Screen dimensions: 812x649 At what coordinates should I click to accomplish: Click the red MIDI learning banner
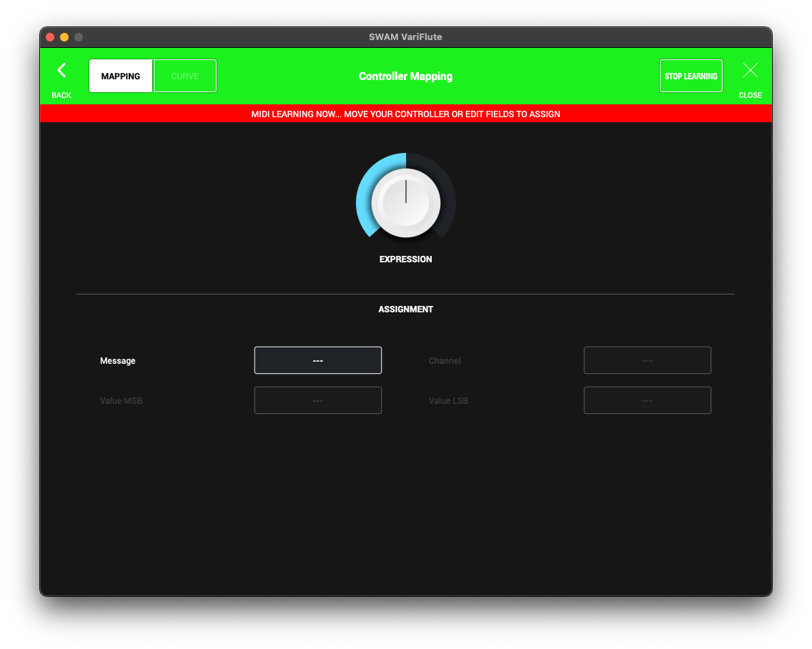(405, 114)
